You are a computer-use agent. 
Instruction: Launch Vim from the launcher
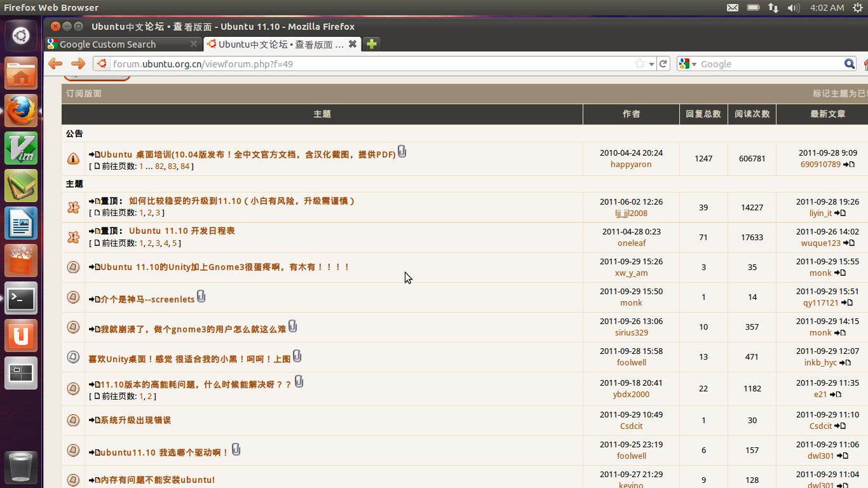[21, 149]
